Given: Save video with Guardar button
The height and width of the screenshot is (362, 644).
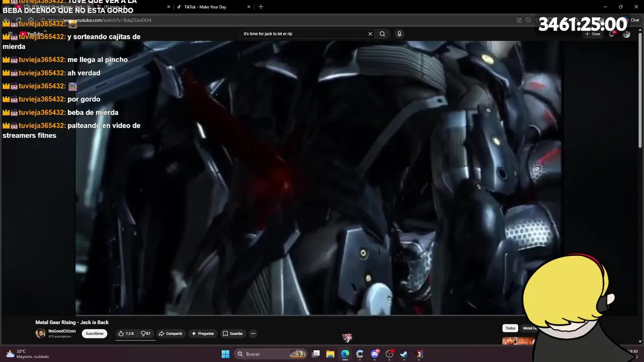Looking at the screenshot, I should click(x=233, y=333).
